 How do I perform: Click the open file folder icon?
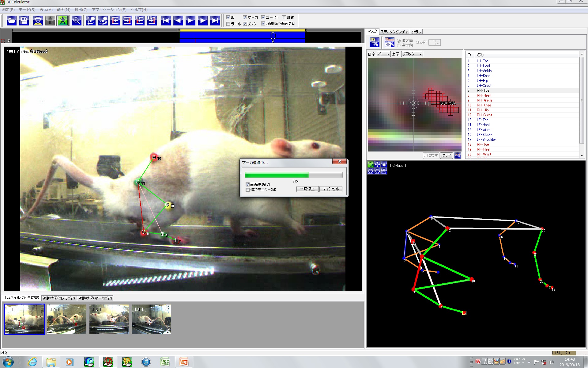11,21
